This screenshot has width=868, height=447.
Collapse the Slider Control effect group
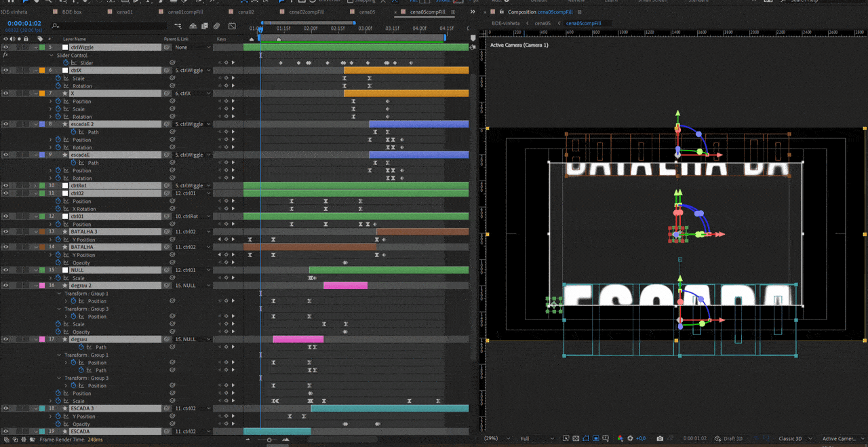pyautogui.click(x=52, y=55)
